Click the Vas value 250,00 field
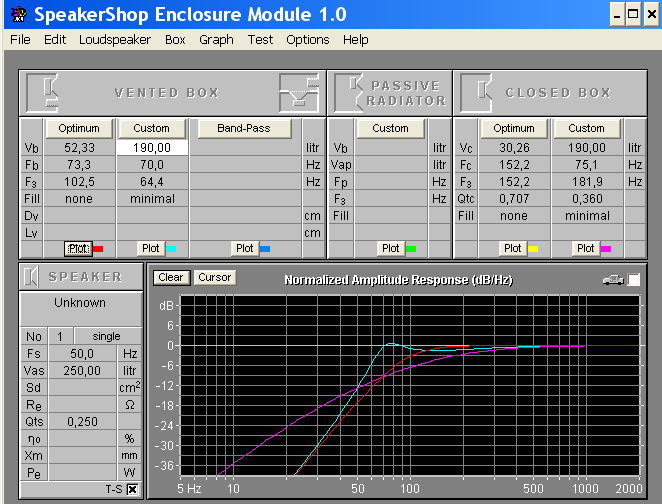 (x=82, y=370)
